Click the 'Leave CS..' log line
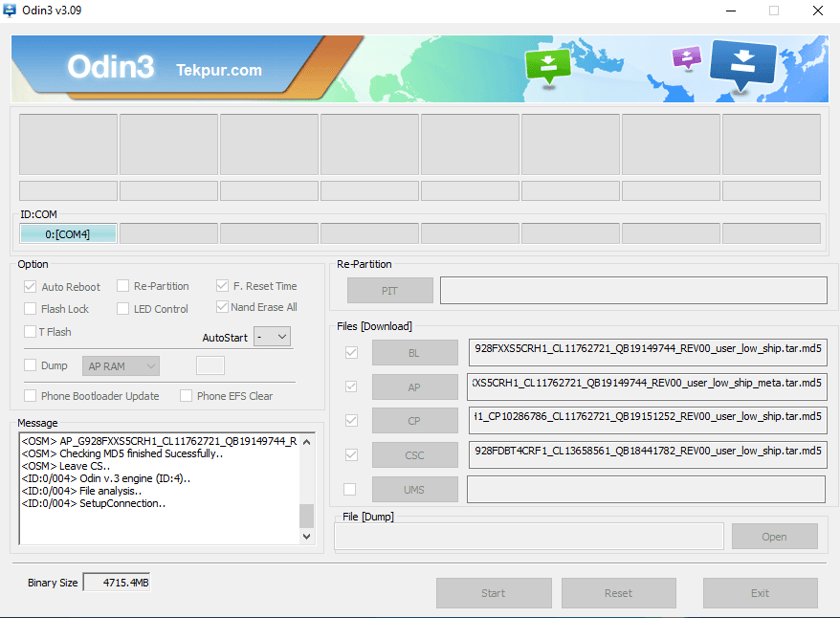 (x=66, y=466)
